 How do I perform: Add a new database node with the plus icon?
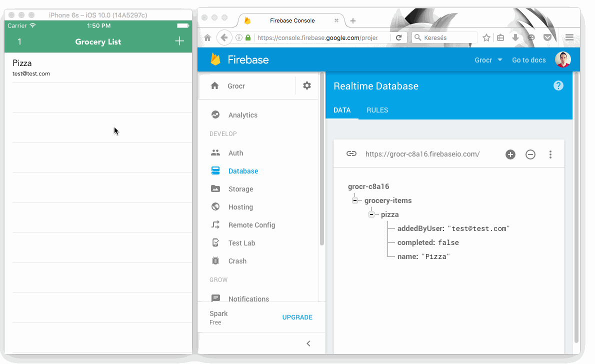510,154
